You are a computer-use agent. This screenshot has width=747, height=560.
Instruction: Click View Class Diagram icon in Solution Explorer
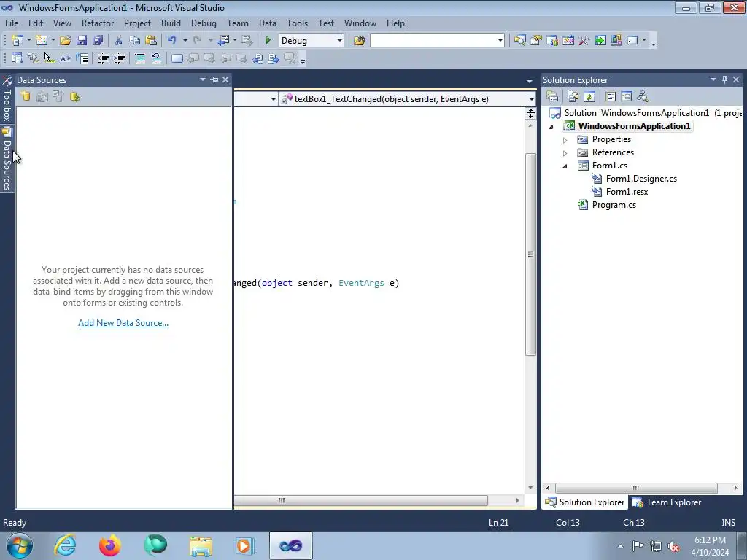click(643, 97)
